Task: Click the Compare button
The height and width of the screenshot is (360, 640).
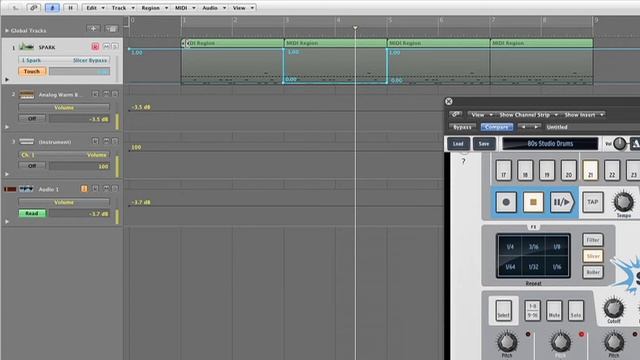Action: pyautogui.click(x=497, y=127)
